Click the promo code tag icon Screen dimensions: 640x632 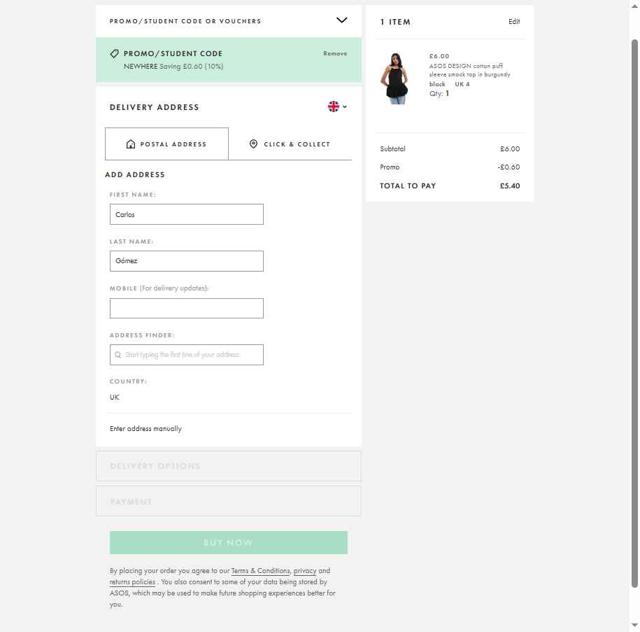point(114,54)
